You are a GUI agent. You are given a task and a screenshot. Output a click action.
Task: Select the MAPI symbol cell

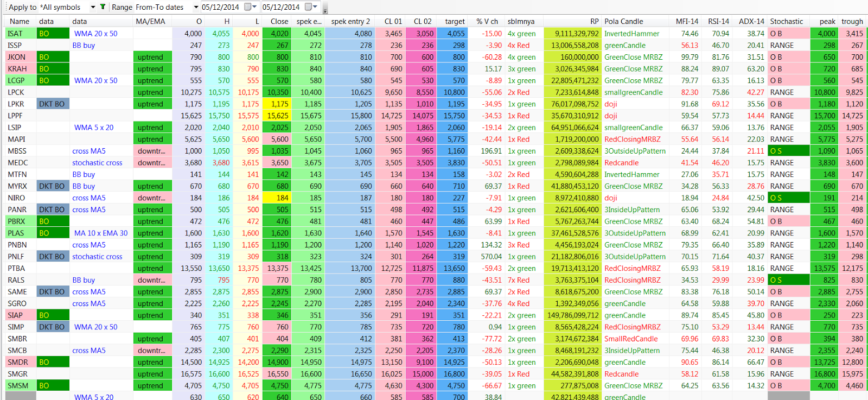[x=20, y=139]
